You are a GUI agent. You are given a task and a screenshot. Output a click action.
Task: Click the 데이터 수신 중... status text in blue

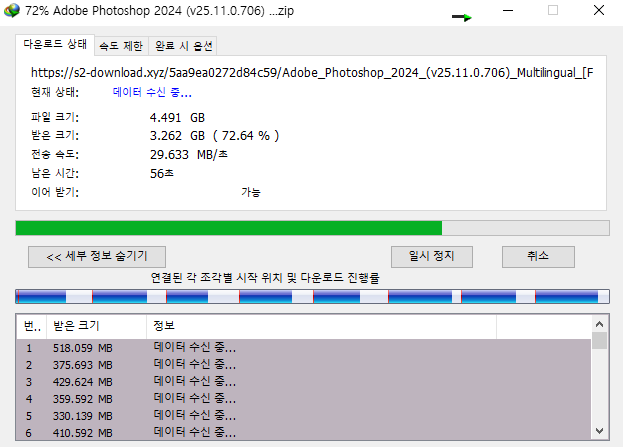152,93
